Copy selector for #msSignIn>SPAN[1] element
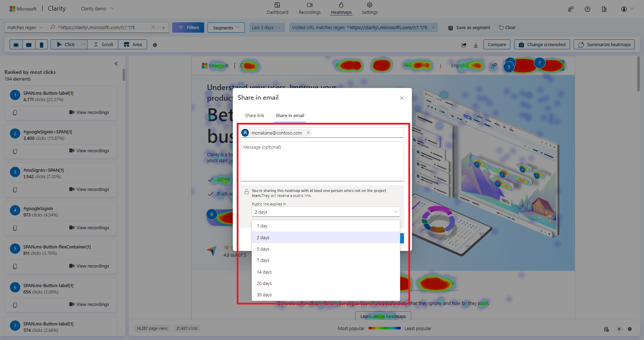The height and width of the screenshot is (340, 644). point(15,190)
